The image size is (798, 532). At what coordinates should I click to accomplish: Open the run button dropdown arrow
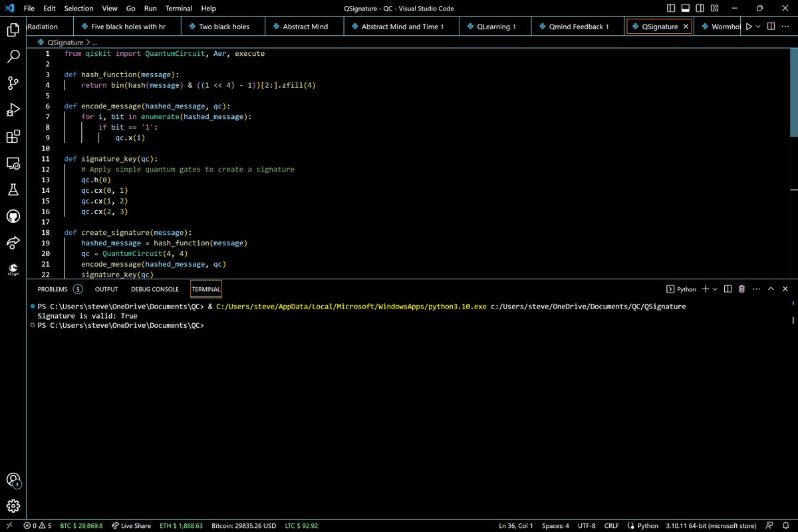[759, 27]
